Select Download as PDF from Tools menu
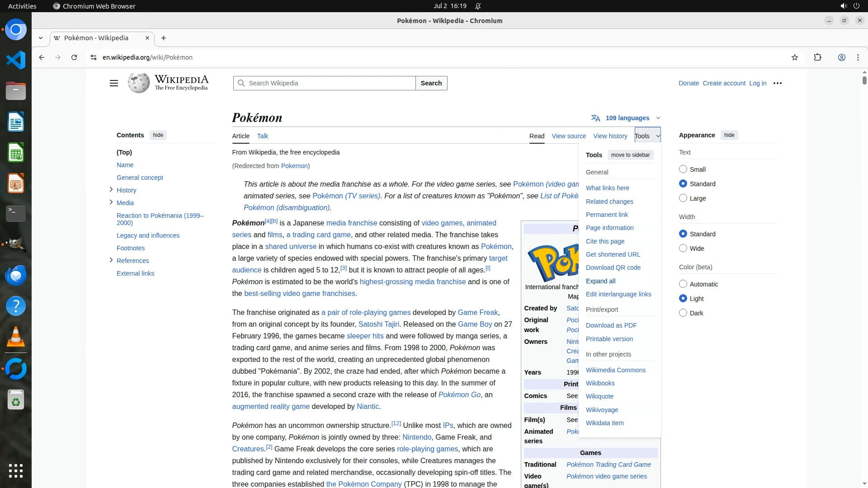Viewport: 868px width, 488px height. (611, 325)
